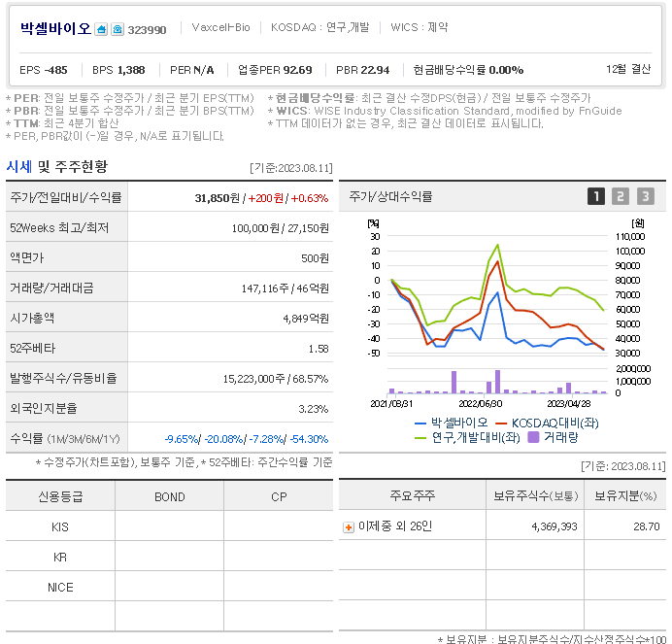Click the 주가/전일대비/수익률 row label
The height and width of the screenshot is (644, 672).
[x=66, y=197]
